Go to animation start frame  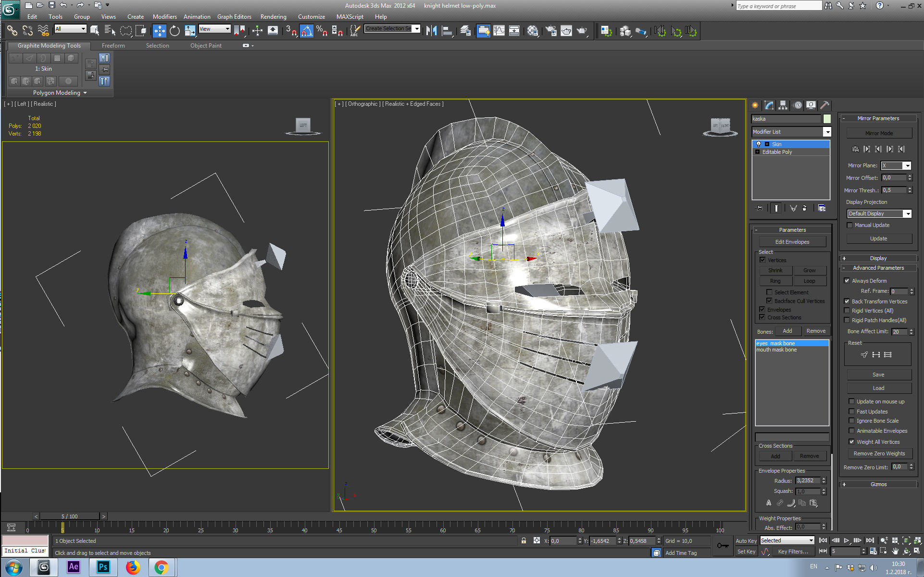pyautogui.click(x=824, y=540)
